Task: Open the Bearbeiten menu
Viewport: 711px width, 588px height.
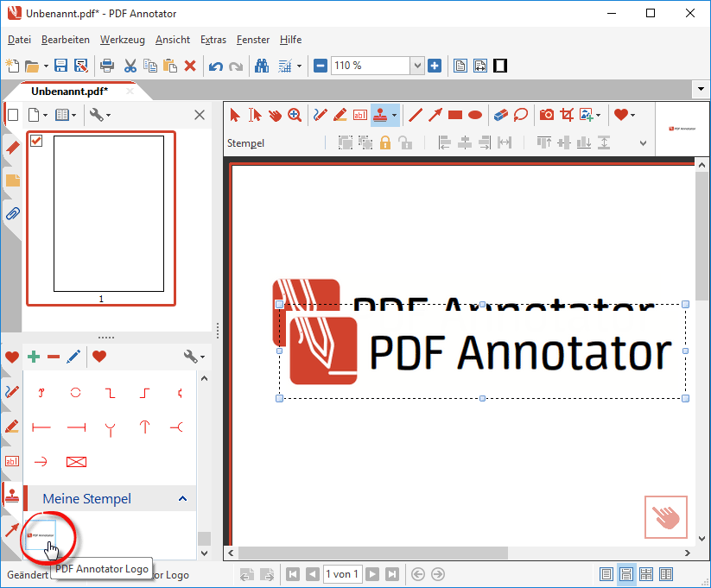Action: click(x=66, y=40)
